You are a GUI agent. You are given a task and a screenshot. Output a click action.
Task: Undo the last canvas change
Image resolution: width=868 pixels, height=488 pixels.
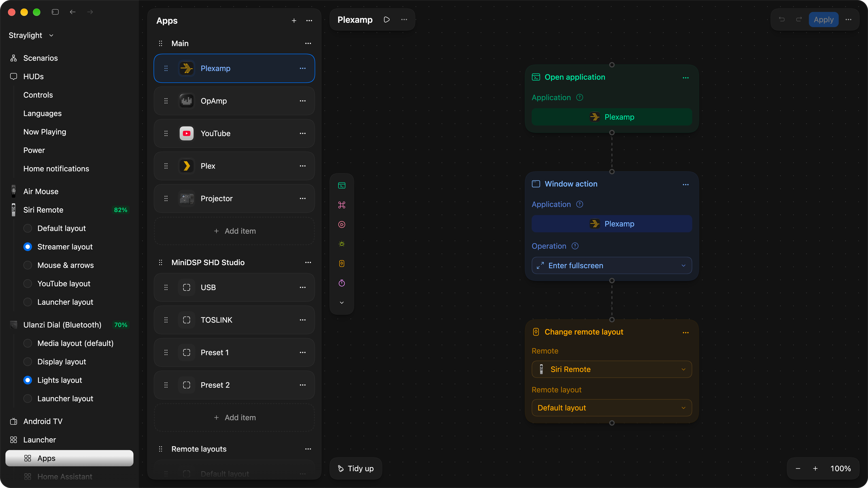click(x=782, y=20)
